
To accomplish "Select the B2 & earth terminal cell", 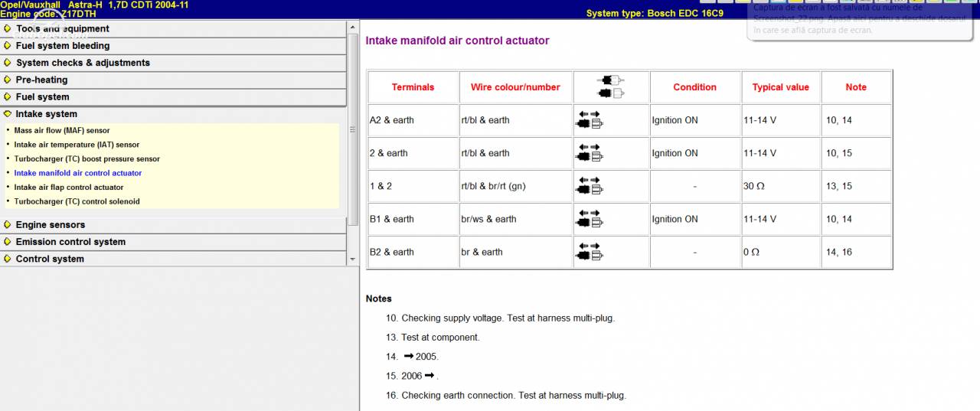I will 413,252.
